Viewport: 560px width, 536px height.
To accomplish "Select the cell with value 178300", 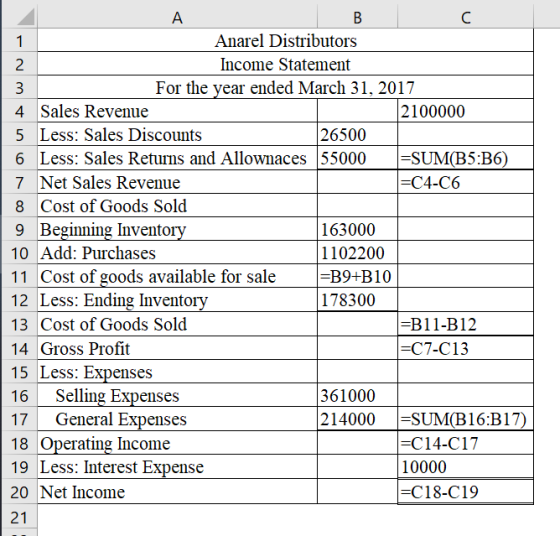I will pos(358,300).
